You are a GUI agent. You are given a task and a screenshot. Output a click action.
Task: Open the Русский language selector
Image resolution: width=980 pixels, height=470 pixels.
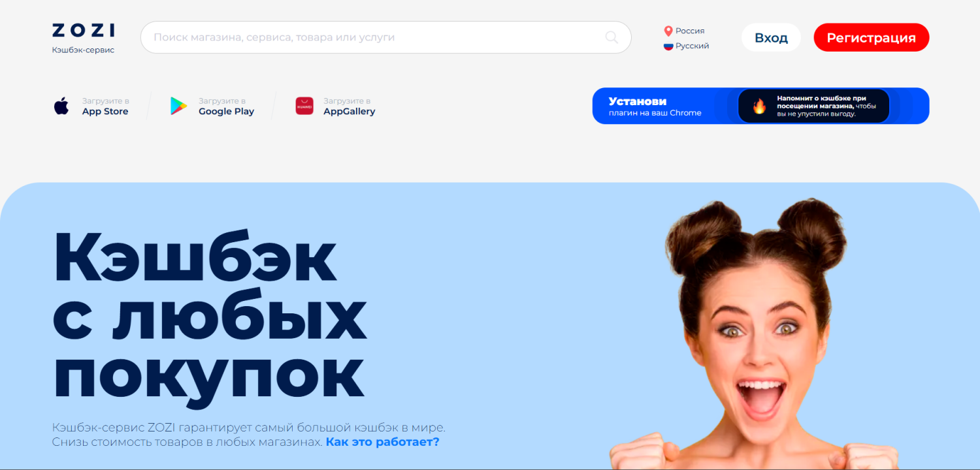[686, 46]
